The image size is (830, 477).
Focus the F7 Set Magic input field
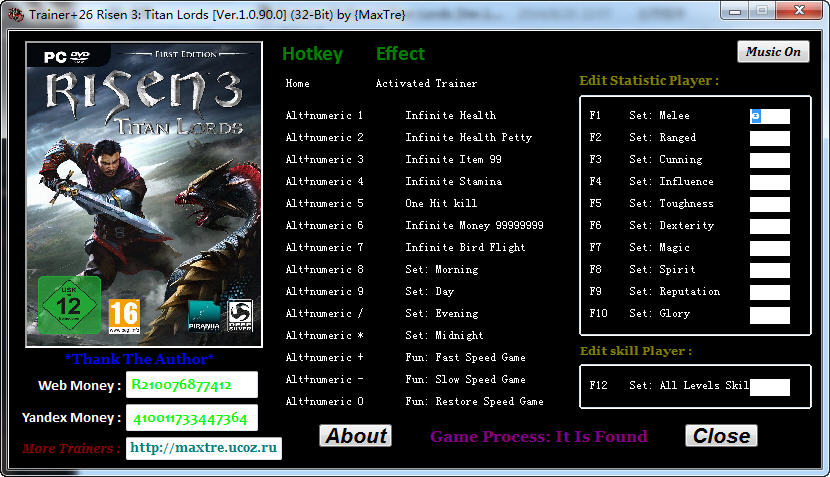pos(770,248)
